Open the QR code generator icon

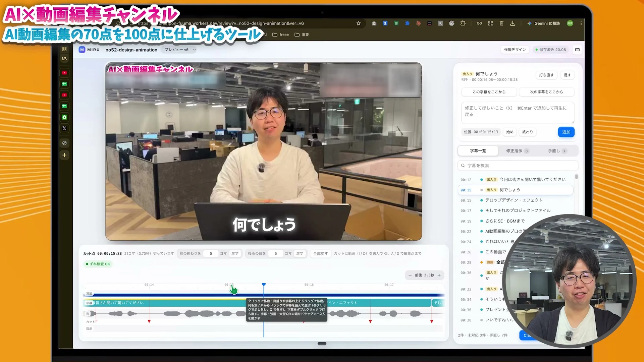click(490, 23)
